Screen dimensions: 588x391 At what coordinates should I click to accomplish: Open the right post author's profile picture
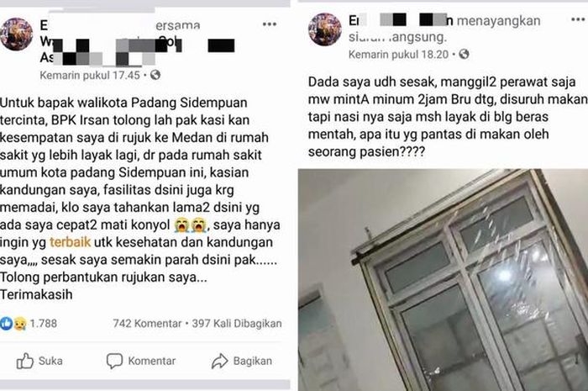pyautogui.click(x=325, y=29)
